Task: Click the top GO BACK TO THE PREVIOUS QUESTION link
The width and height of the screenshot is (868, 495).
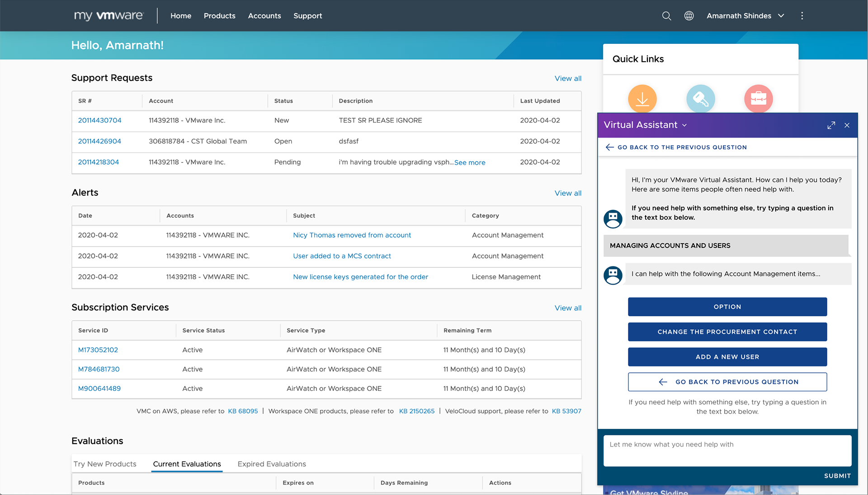Action: point(682,147)
